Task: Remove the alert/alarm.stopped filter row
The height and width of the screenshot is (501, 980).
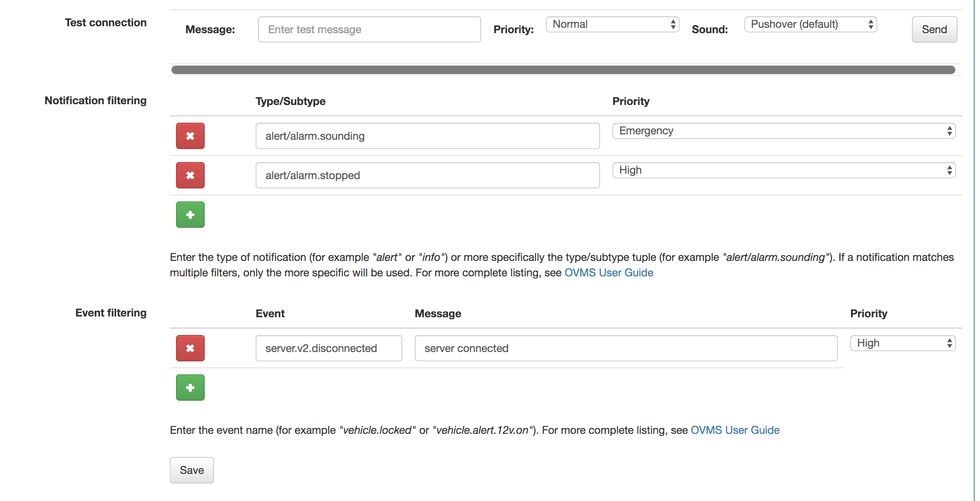Action: tap(190, 175)
